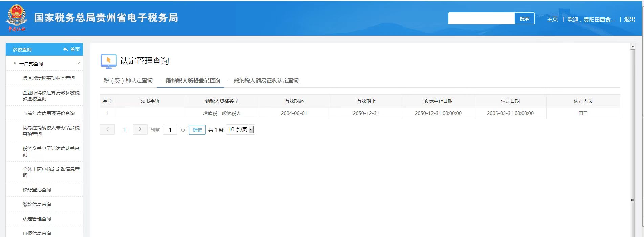Open 缴款信息查询 in sidebar

37,204
